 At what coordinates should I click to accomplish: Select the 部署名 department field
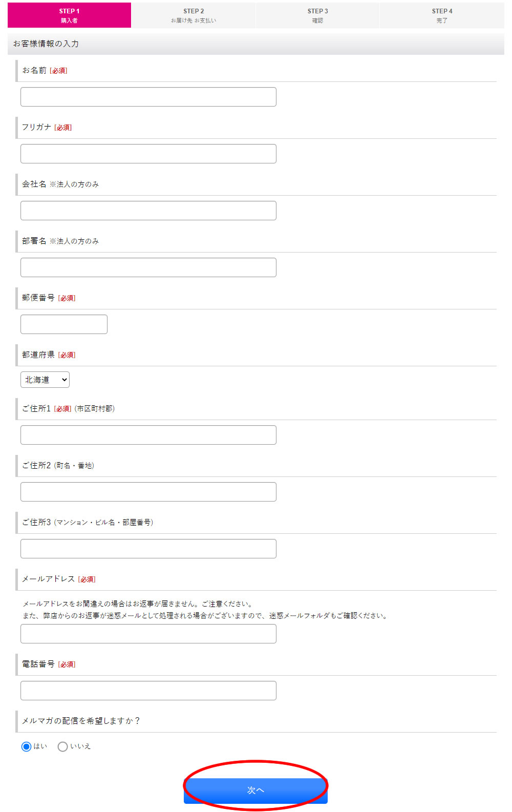pos(147,266)
